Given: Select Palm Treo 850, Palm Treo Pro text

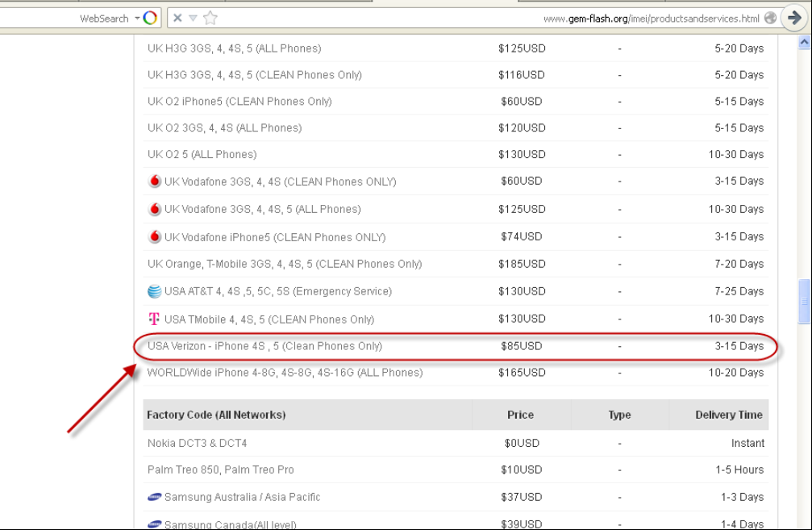Looking at the screenshot, I should 220,469.
